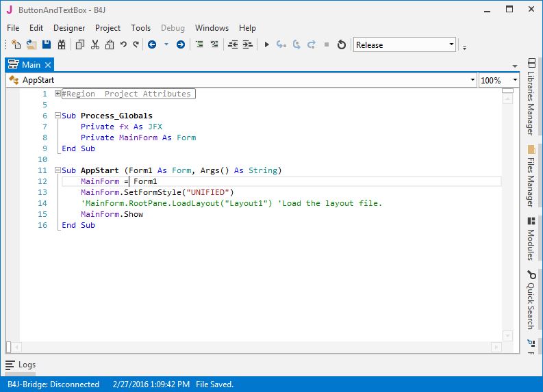Redo the last undone edit

(136, 44)
